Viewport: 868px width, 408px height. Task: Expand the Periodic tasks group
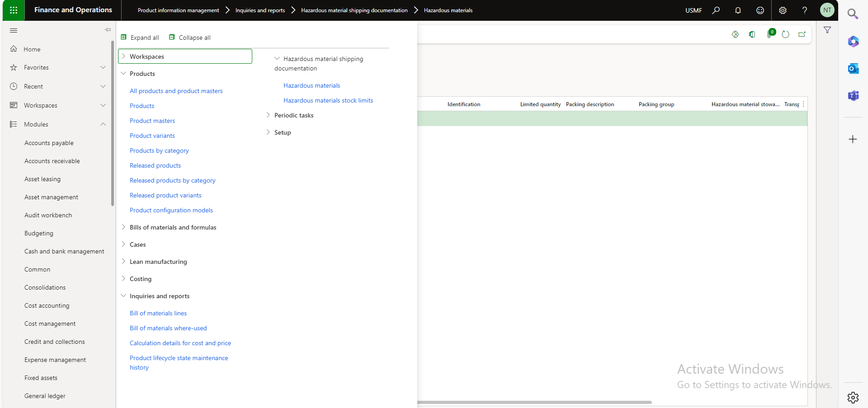click(x=268, y=115)
